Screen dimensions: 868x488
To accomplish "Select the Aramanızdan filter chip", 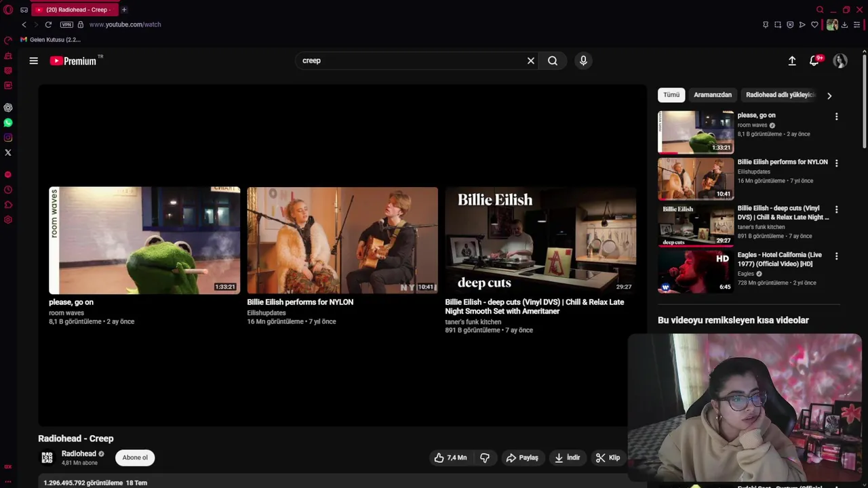I will coord(713,95).
